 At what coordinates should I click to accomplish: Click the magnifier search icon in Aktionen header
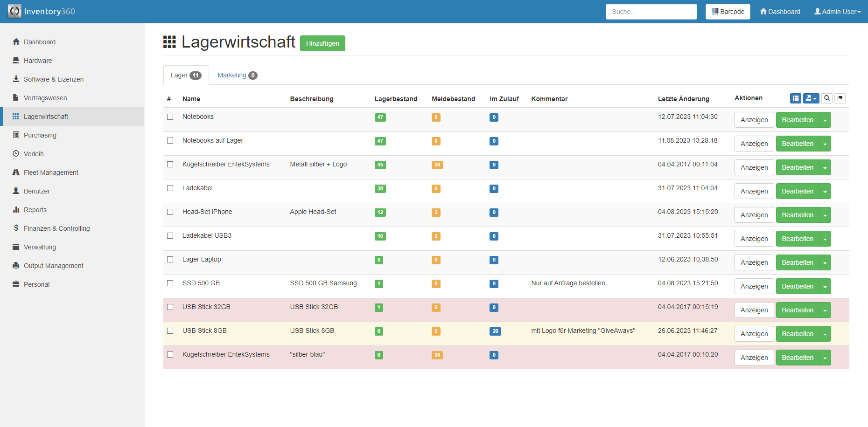pos(827,98)
